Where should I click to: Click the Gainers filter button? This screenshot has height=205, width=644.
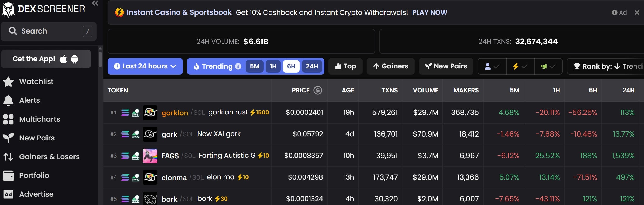[391, 66]
